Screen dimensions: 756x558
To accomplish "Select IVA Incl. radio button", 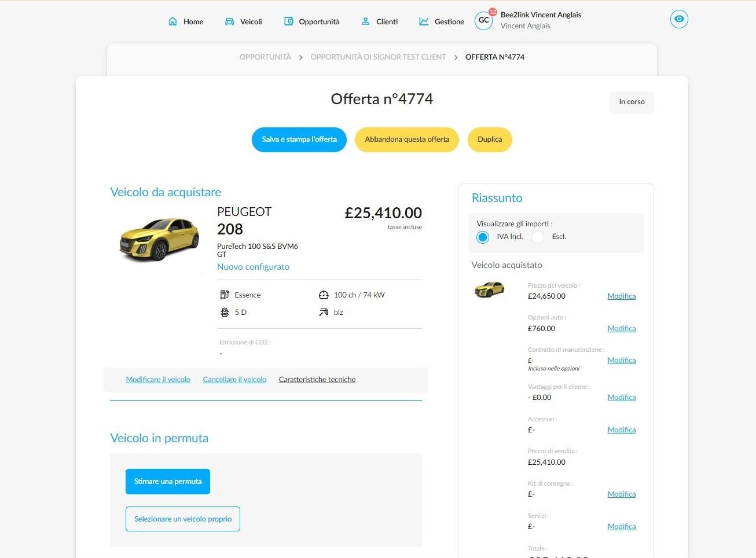I will click(483, 237).
